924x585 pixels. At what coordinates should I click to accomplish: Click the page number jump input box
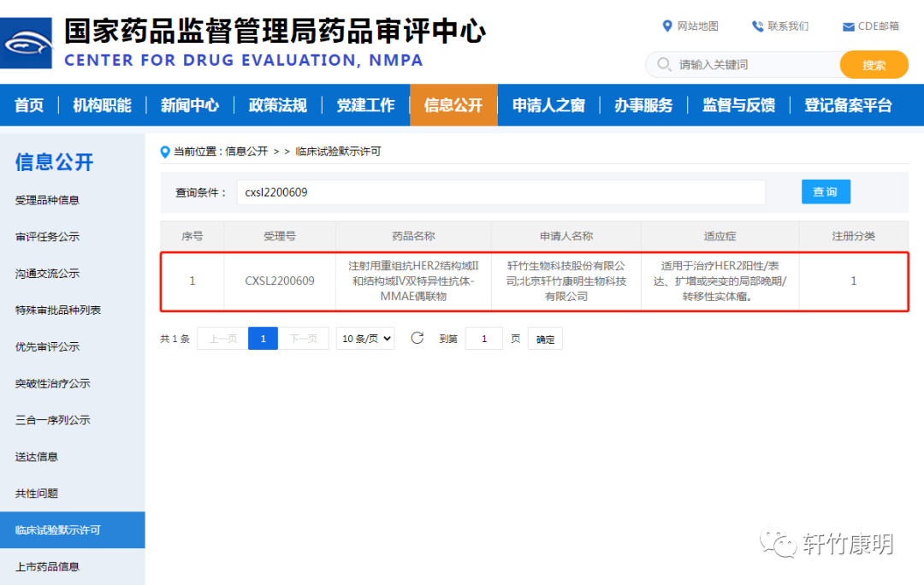[x=484, y=339]
